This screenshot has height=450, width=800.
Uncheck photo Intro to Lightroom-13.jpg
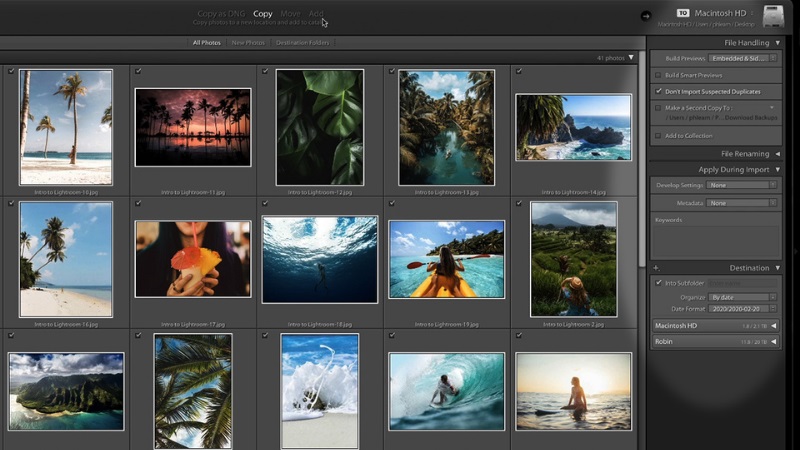[x=392, y=71]
